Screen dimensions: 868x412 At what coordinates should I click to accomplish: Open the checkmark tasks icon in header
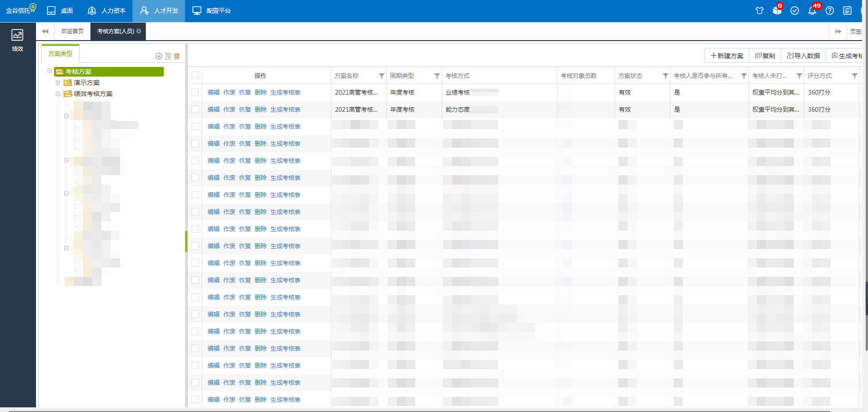point(795,11)
